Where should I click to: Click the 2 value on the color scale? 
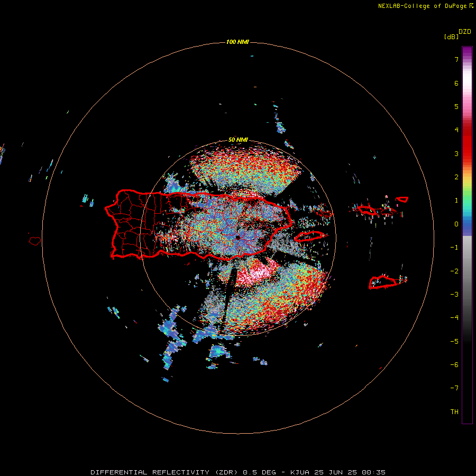point(456,177)
